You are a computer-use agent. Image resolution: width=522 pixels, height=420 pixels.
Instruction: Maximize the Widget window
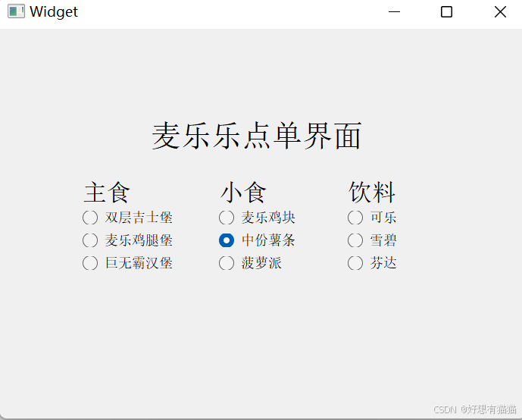[x=446, y=12]
